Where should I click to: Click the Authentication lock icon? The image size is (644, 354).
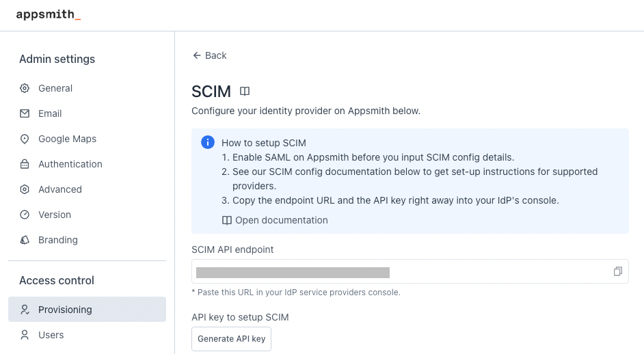(25, 164)
